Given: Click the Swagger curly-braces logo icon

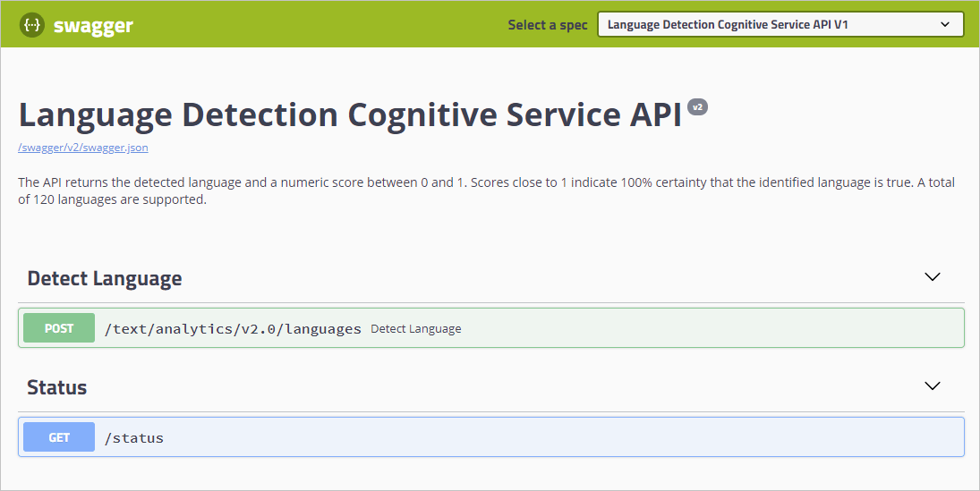Looking at the screenshot, I should (32, 25).
